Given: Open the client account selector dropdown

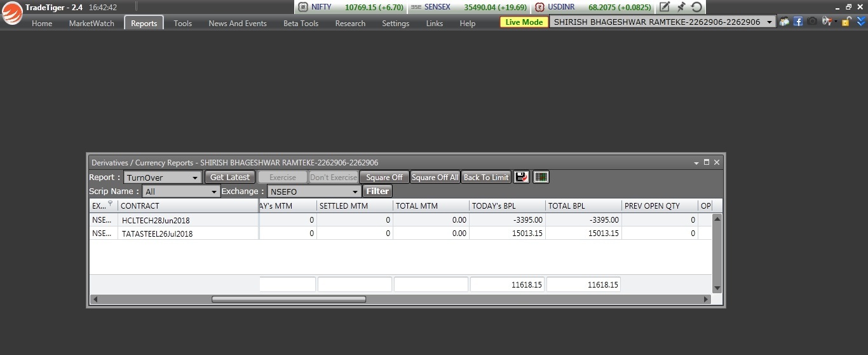Looking at the screenshot, I should [x=663, y=22].
